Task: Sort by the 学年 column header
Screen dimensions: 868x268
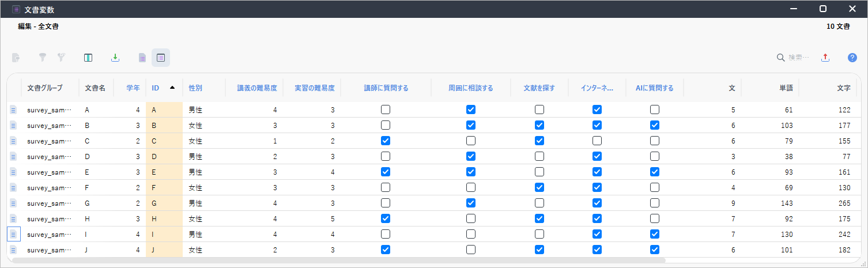Action: point(133,88)
